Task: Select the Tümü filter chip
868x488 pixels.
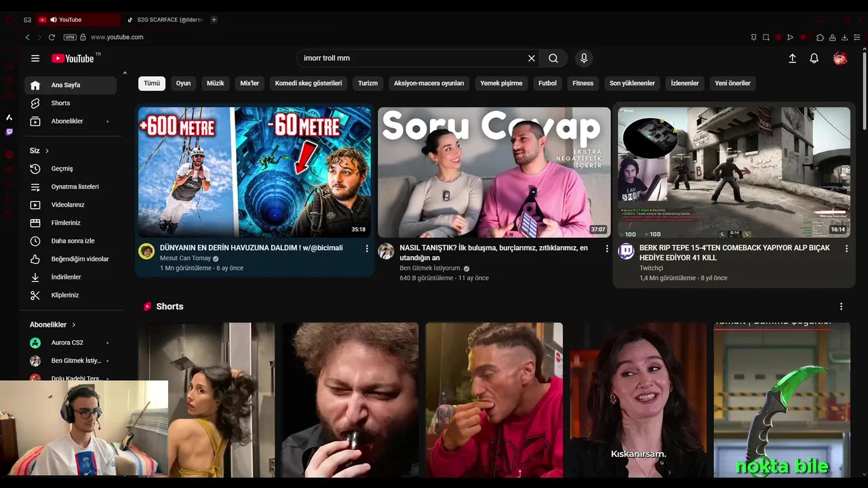Action: [152, 83]
